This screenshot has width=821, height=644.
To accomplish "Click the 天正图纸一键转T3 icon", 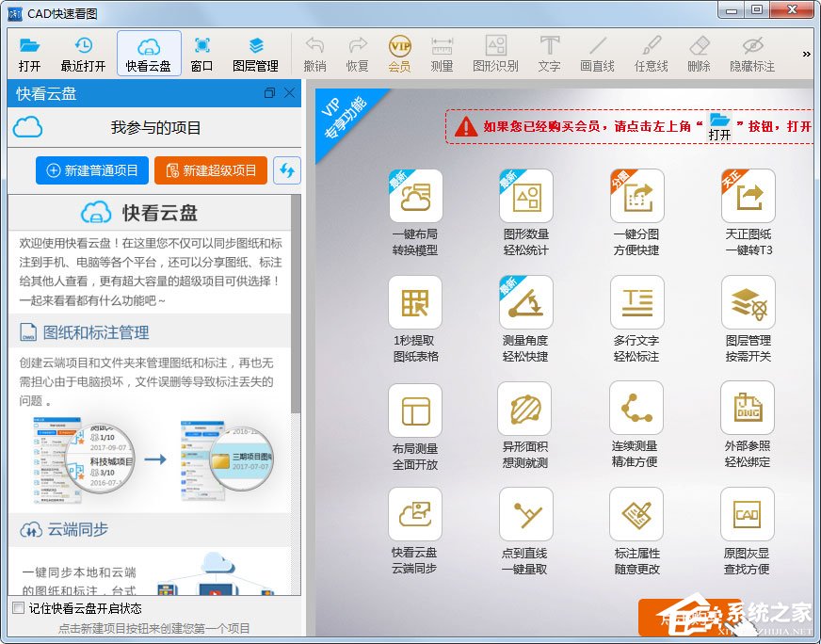I will [747, 195].
